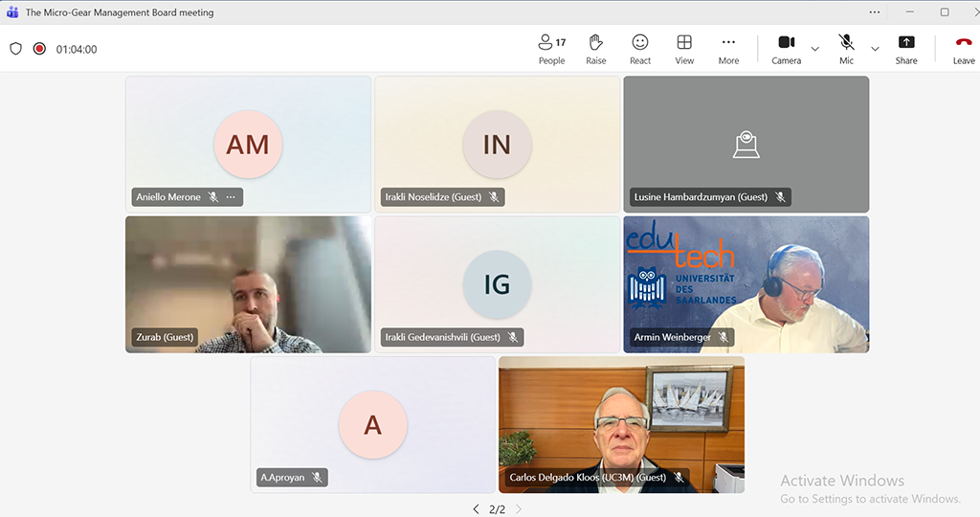This screenshot has height=517, width=980.
Task: Open options next to Aniello Merone's name
Action: (231, 197)
